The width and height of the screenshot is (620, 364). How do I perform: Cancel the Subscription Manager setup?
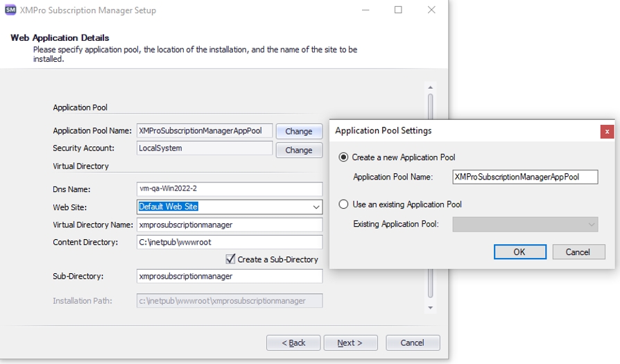(x=413, y=343)
